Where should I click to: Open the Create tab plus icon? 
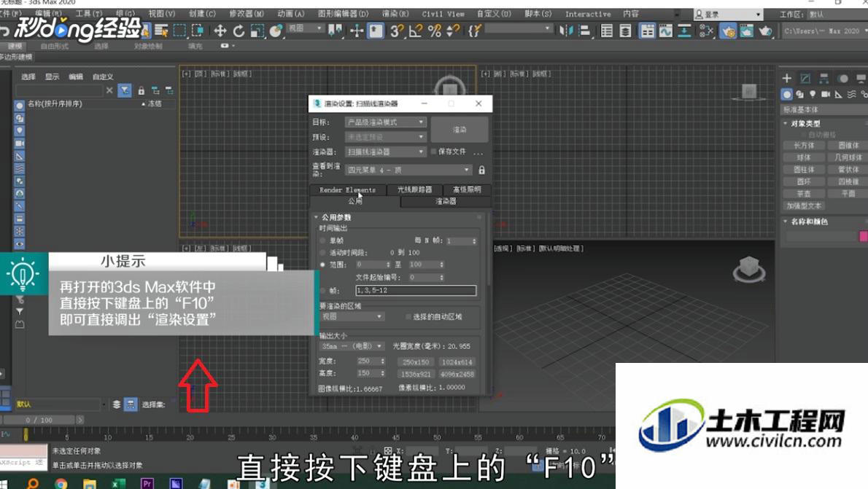786,79
